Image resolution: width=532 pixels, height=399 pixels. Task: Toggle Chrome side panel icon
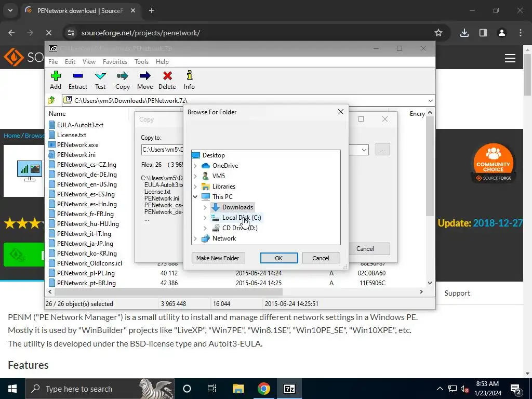(x=483, y=33)
